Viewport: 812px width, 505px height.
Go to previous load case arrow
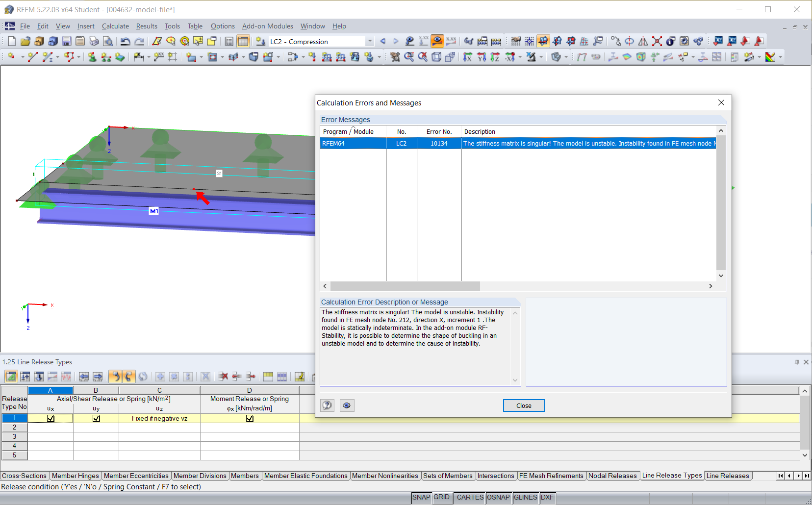tap(383, 42)
